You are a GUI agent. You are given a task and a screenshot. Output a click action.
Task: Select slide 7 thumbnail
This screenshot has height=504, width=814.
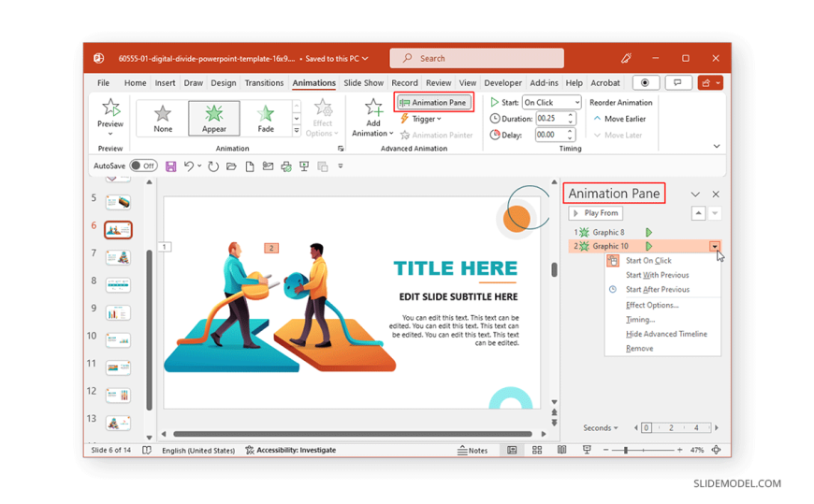point(119,257)
